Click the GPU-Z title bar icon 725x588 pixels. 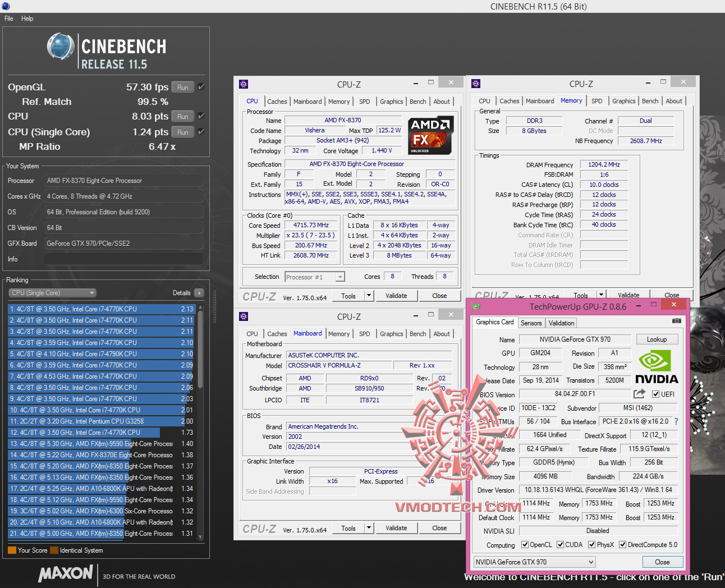[x=476, y=306]
